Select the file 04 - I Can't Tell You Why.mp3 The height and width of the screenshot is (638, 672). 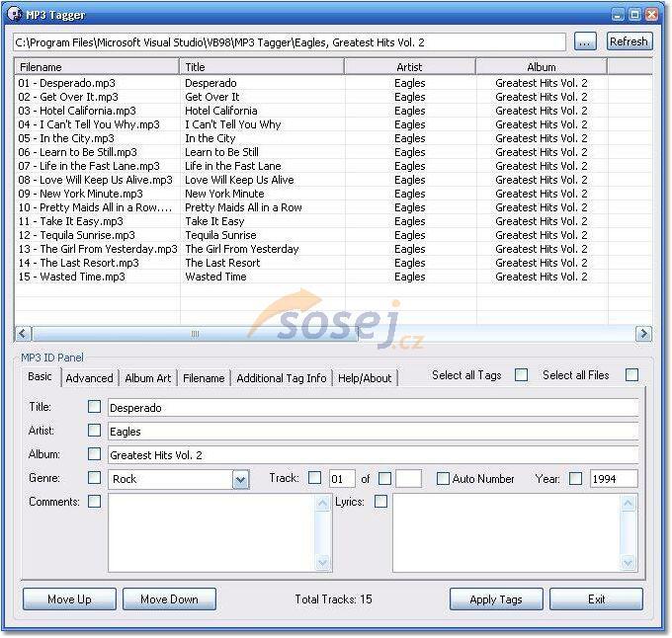pos(89,124)
